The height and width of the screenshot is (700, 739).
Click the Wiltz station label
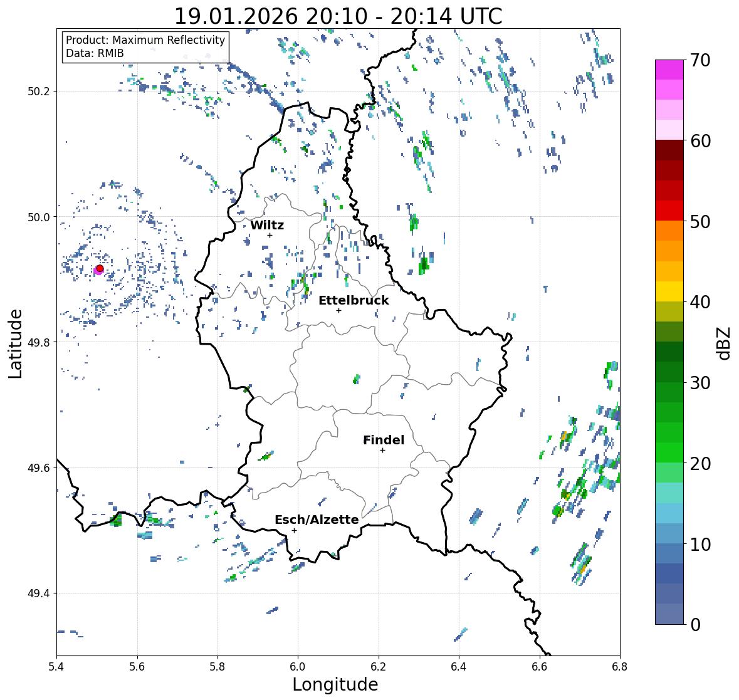click(x=267, y=225)
